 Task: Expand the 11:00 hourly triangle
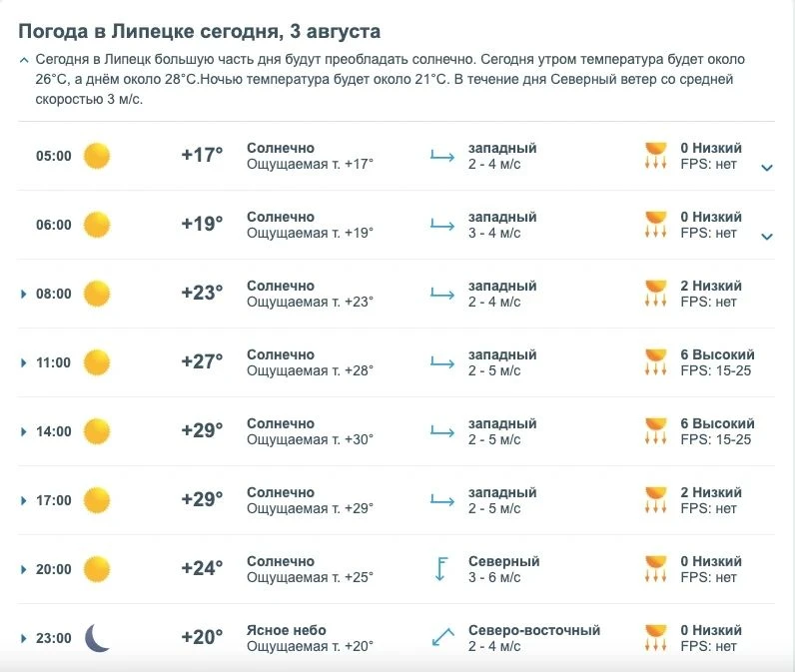[x=23, y=362]
